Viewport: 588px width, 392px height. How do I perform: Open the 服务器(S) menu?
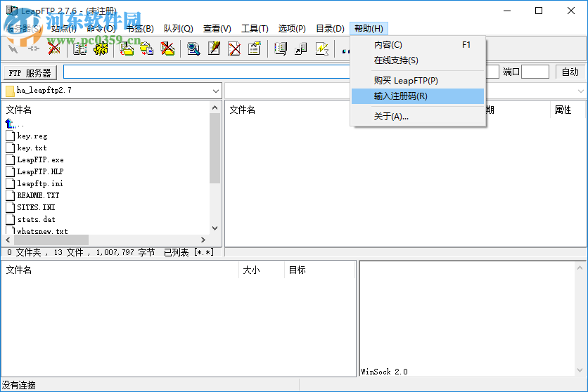(23, 29)
